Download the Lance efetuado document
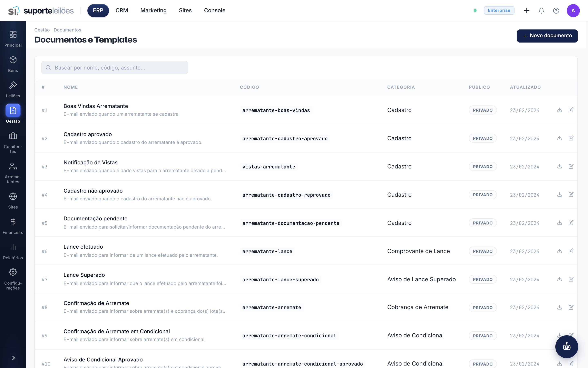588x368 pixels. point(560,251)
